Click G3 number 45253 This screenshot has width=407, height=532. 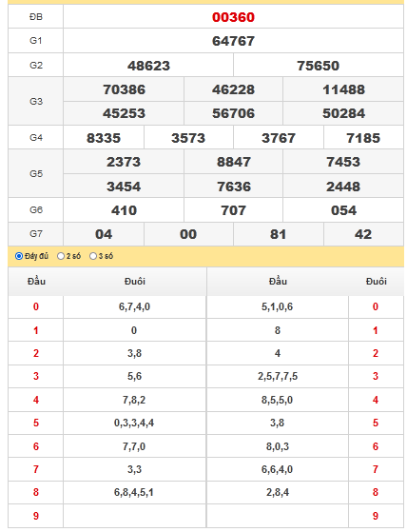coord(124,113)
